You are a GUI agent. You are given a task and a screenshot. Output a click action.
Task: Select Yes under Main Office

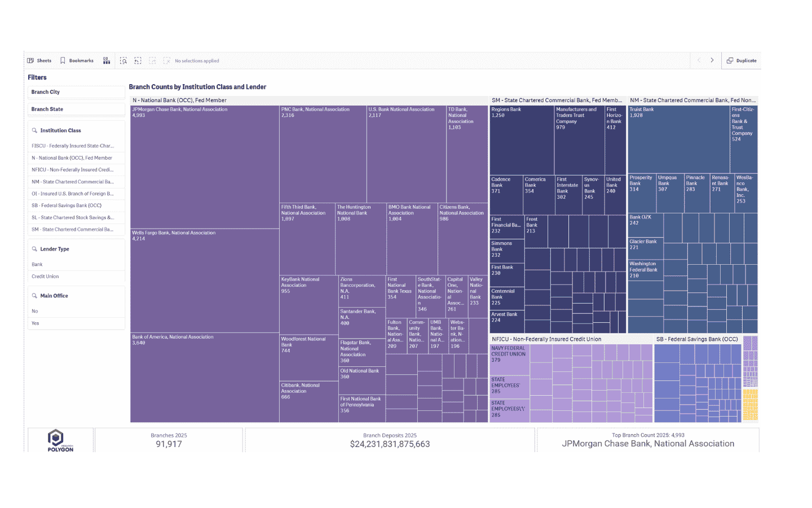click(76, 323)
